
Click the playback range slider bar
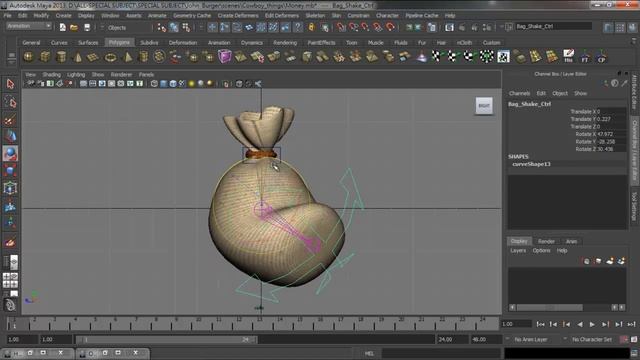(x=166, y=339)
